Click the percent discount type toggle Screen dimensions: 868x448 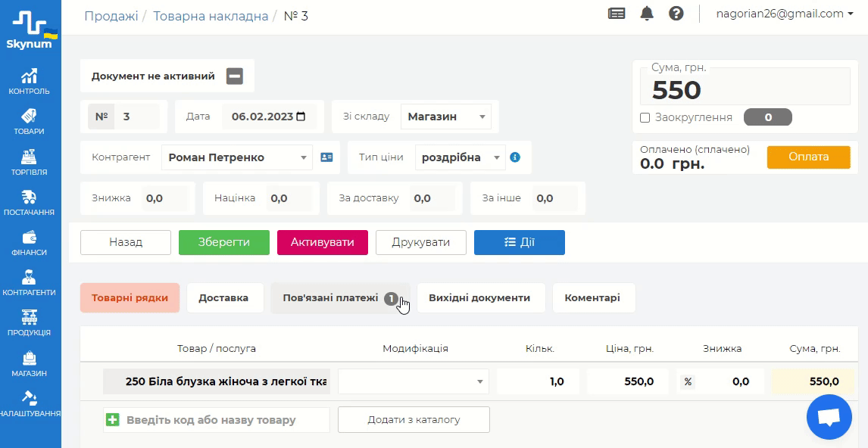pyautogui.click(x=688, y=381)
